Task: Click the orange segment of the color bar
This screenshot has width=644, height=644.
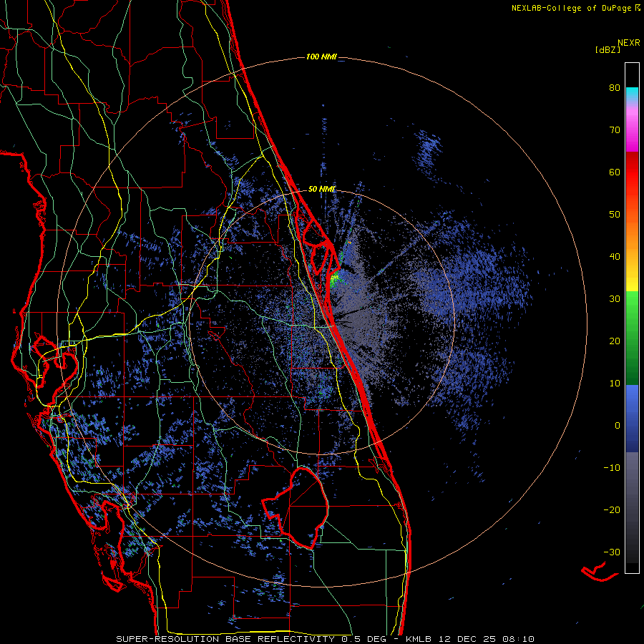Action: [x=632, y=234]
